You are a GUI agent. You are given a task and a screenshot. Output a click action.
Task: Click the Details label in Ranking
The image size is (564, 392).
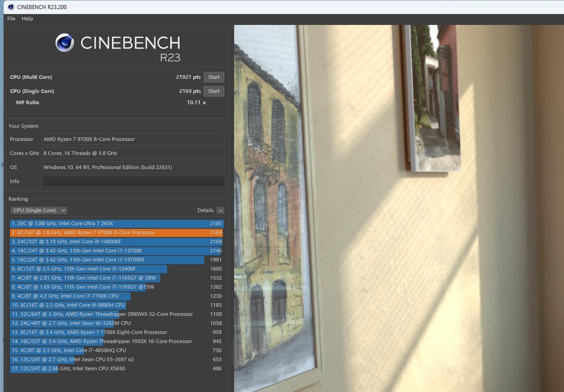[205, 210]
